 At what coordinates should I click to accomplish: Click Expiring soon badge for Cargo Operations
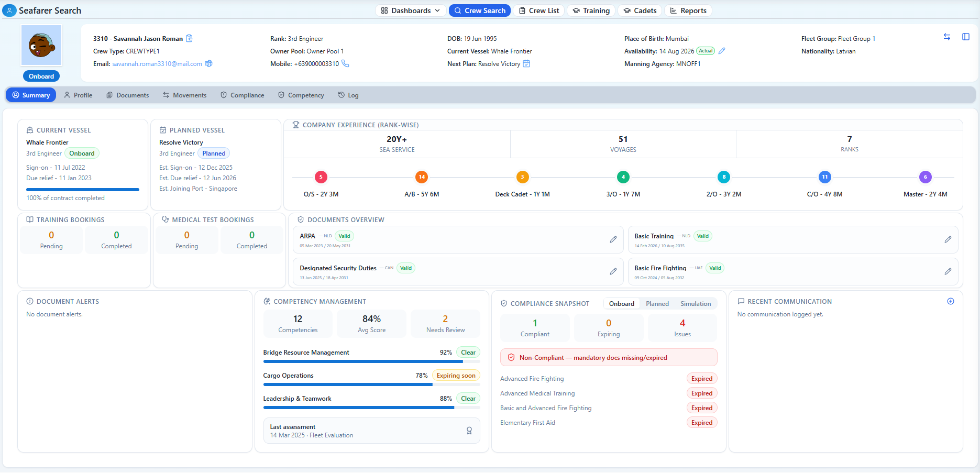456,376
